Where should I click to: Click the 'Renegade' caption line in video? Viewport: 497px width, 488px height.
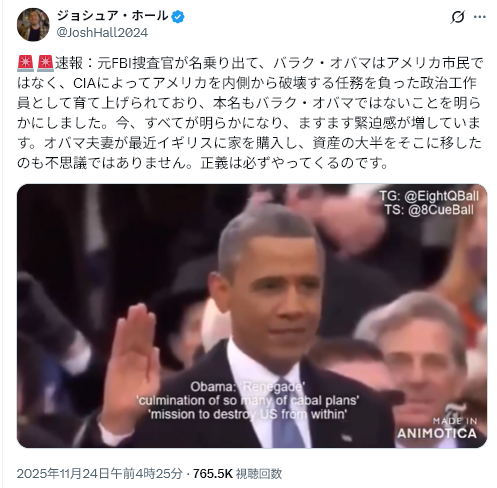point(247,387)
